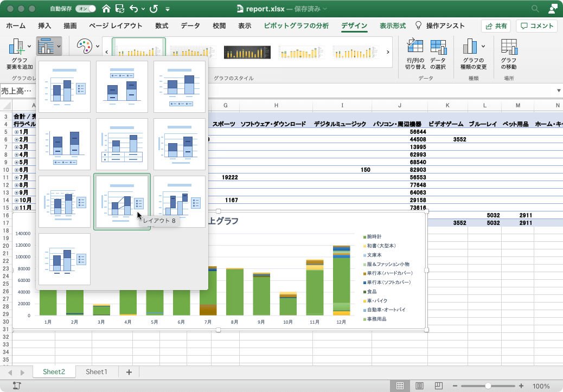Open the 挿入 ribbon tab
563x392 pixels.
point(44,25)
